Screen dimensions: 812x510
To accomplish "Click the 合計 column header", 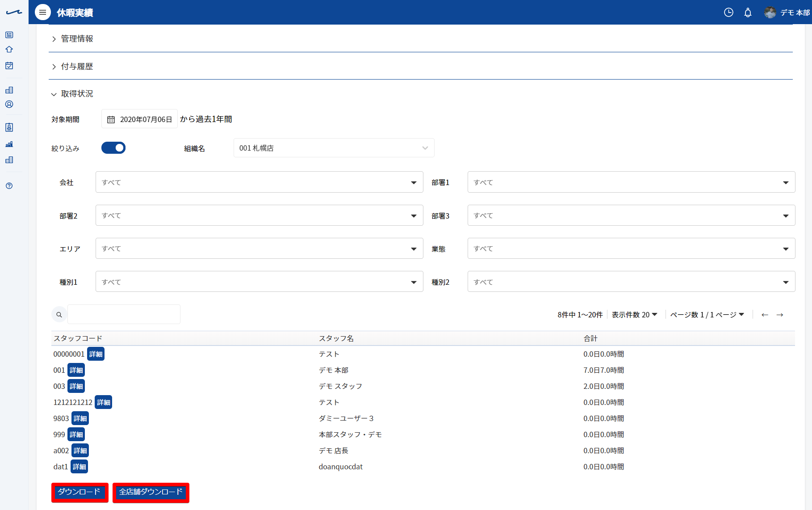I will [590, 338].
